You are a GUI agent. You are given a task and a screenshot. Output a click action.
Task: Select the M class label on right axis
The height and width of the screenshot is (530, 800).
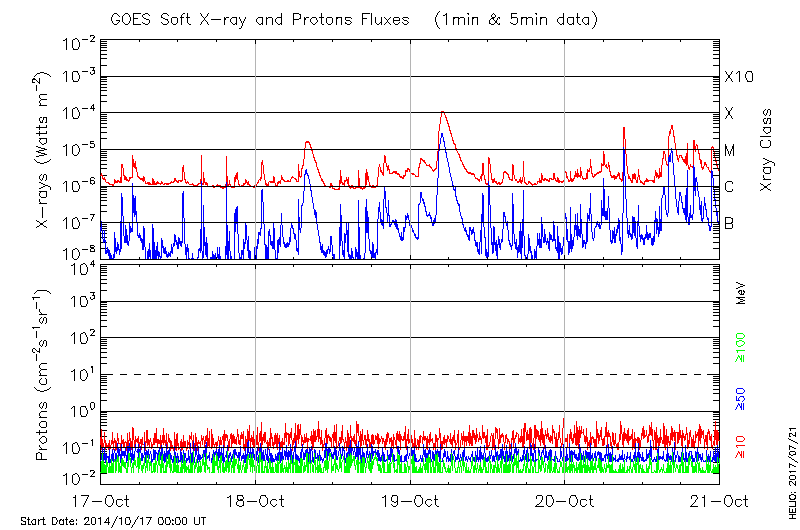coord(730,151)
